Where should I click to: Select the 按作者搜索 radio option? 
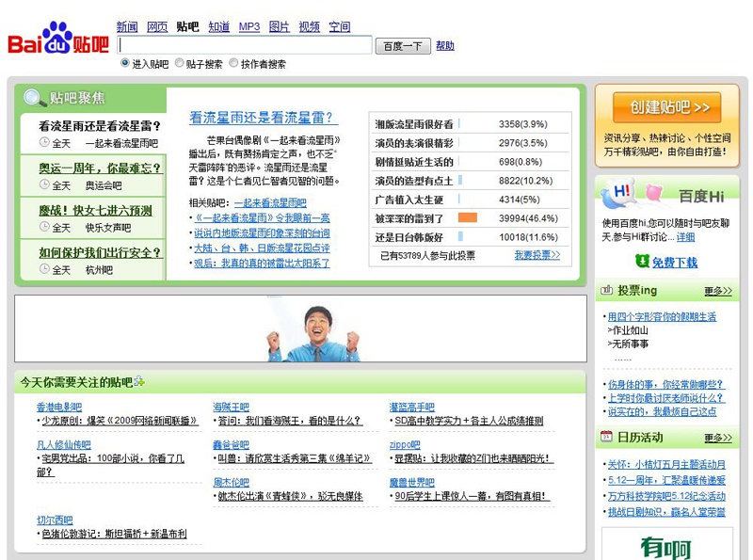(x=233, y=63)
